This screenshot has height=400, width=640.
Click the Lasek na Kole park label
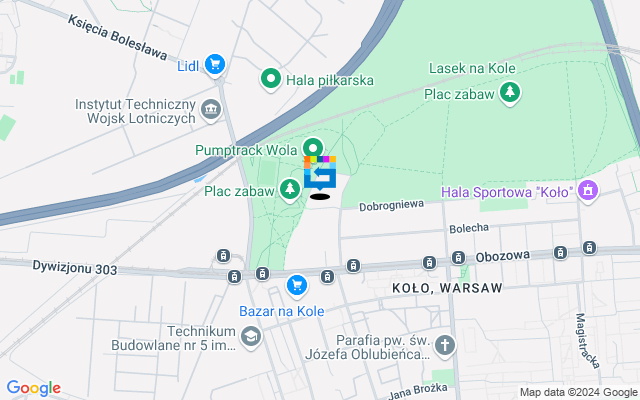472,68
